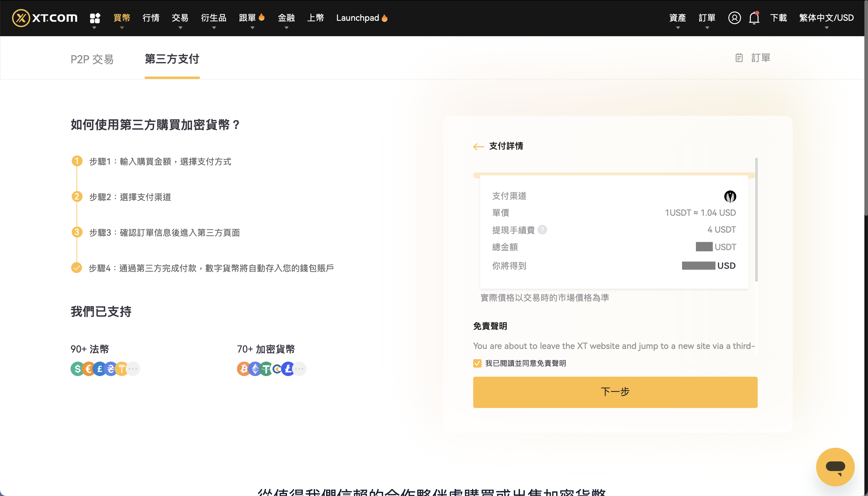Open the 下載 menu item

tap(778, 18)
